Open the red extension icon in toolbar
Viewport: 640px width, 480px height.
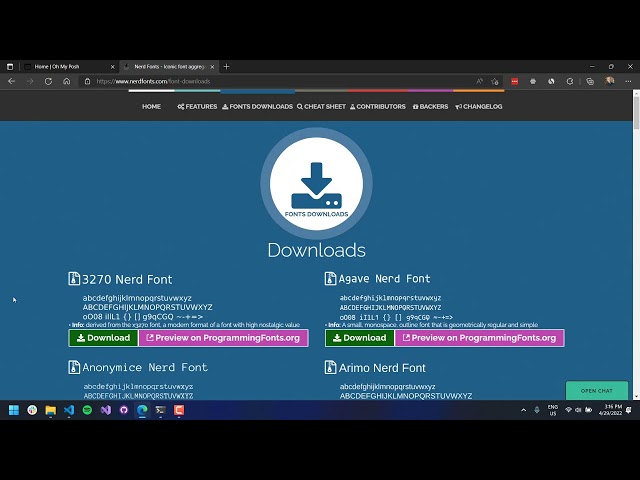[x=514, y=81]
